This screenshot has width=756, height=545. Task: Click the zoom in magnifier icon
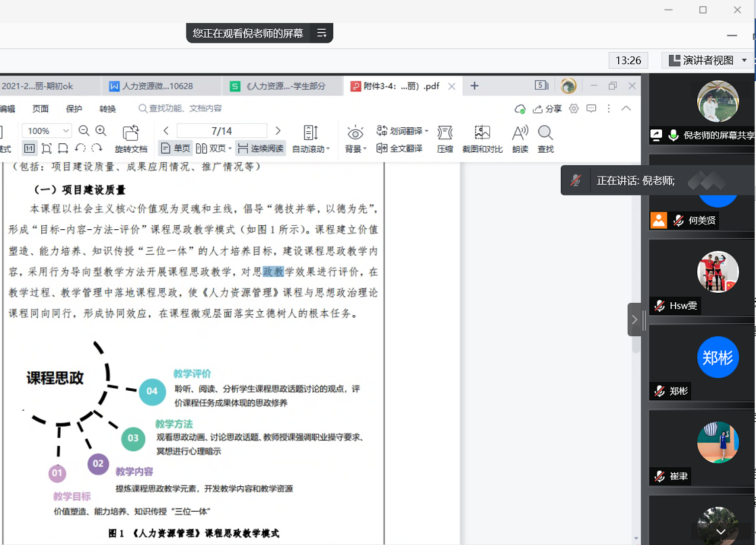pos(101,131)
